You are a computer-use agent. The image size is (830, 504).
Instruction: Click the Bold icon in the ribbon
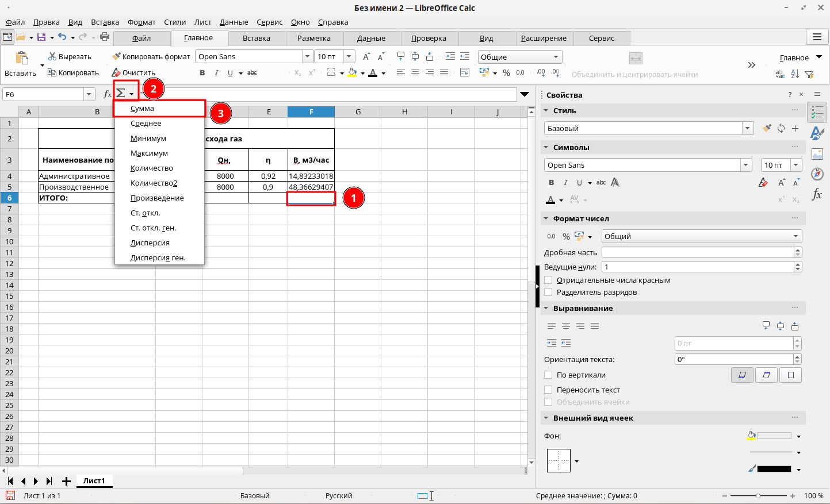point(202,73)
